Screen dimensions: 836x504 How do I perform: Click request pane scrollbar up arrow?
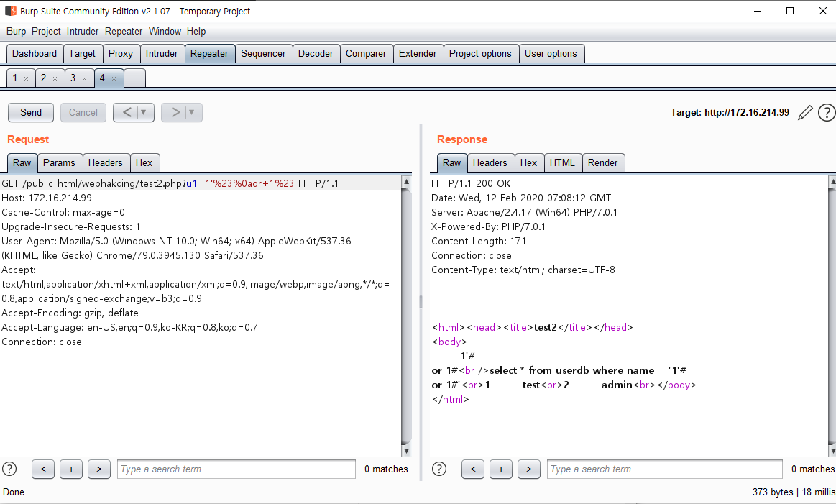pos(406,181)
